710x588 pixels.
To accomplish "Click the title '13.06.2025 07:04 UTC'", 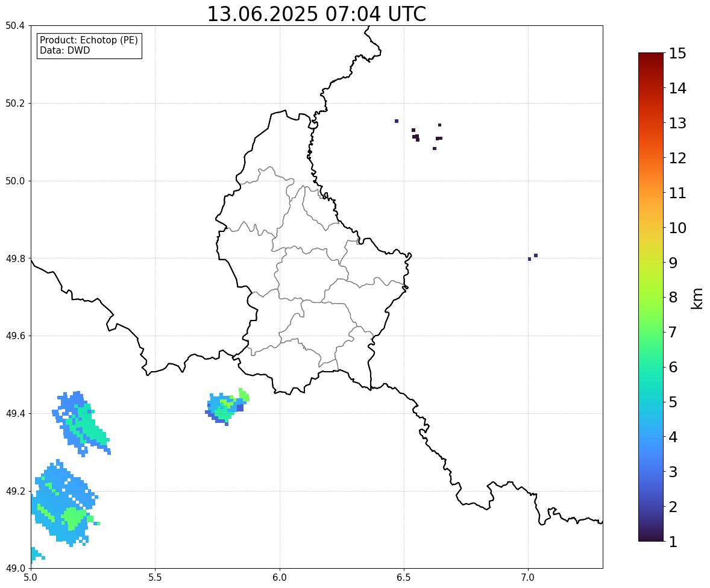I will point(316,14).
